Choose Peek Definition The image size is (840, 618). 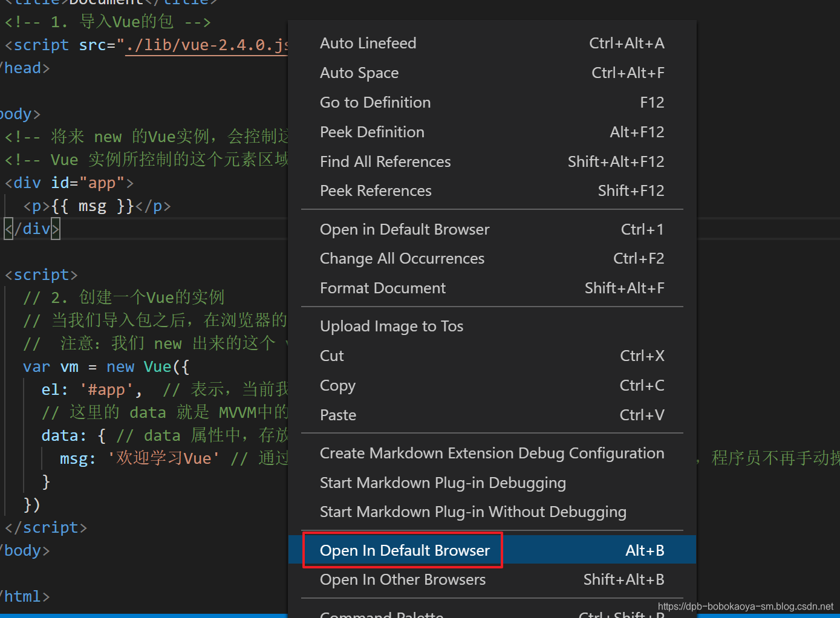(x=492, y=132)
